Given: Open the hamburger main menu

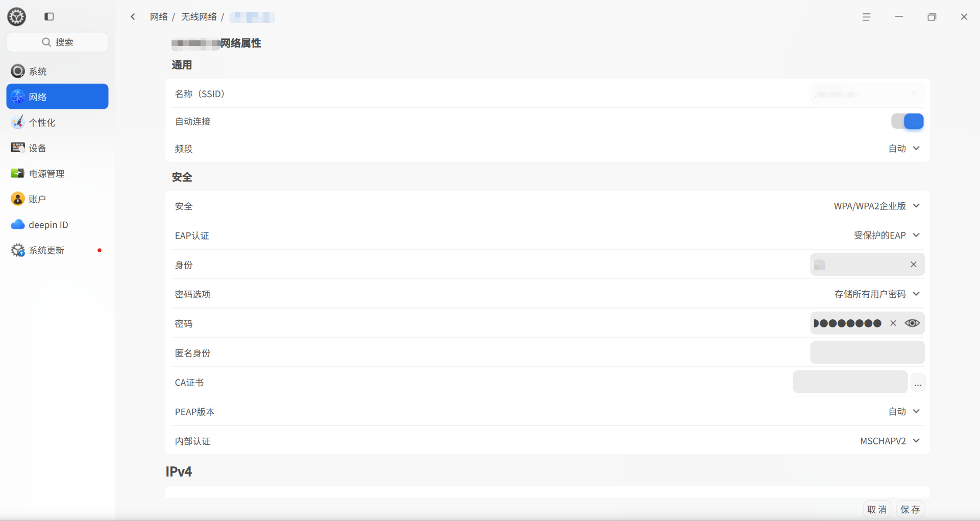Looking at the screenshot, I should pyautogui.click(x=866, y=17).
